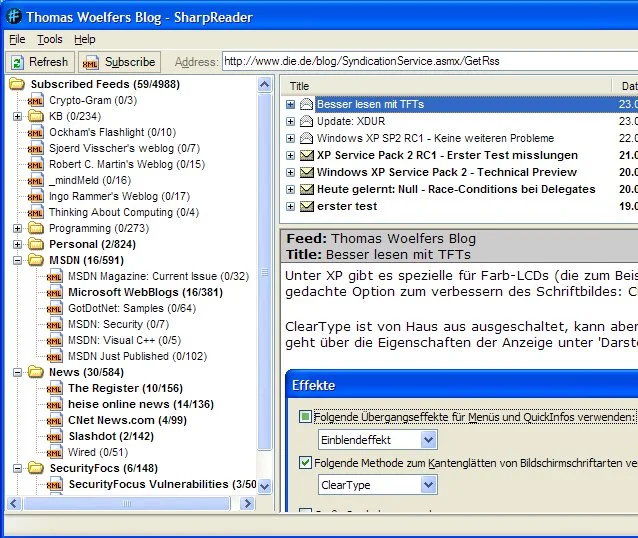Select 'Heute gelernt: Null - Race-Conditions bei Delegates'

(x=456, y=190)
